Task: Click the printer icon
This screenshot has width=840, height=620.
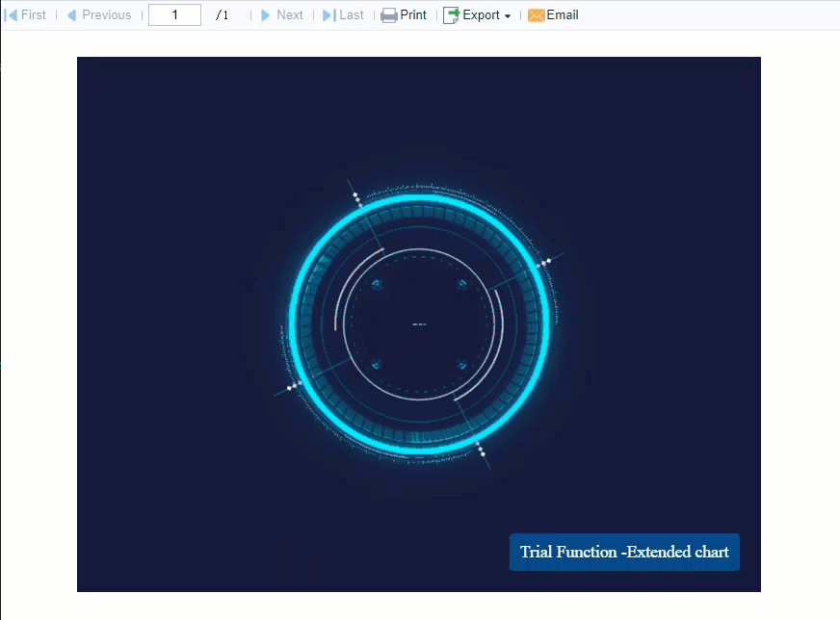Action: [x=389, y=15]
